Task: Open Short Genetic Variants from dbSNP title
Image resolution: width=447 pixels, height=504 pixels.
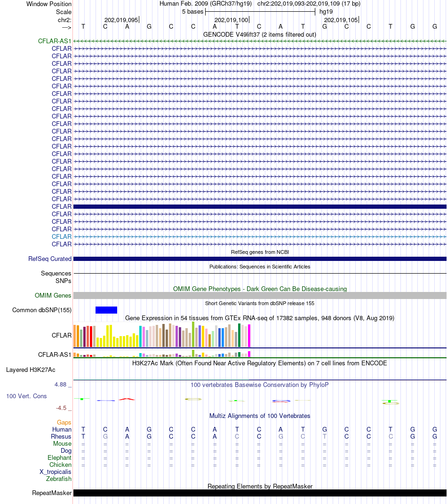Action: pos(260,303)
